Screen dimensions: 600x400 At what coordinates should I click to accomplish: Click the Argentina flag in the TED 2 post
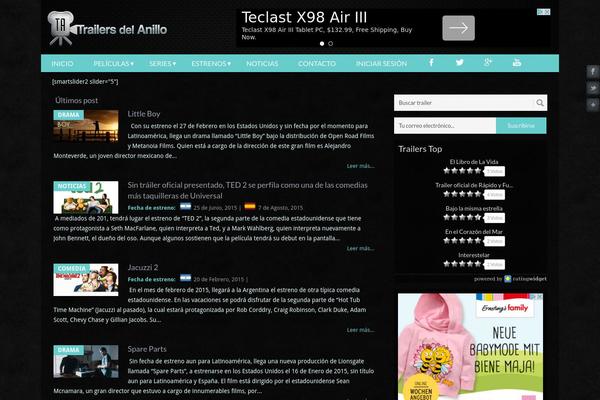pyautogui.click(x=185, y=207)
